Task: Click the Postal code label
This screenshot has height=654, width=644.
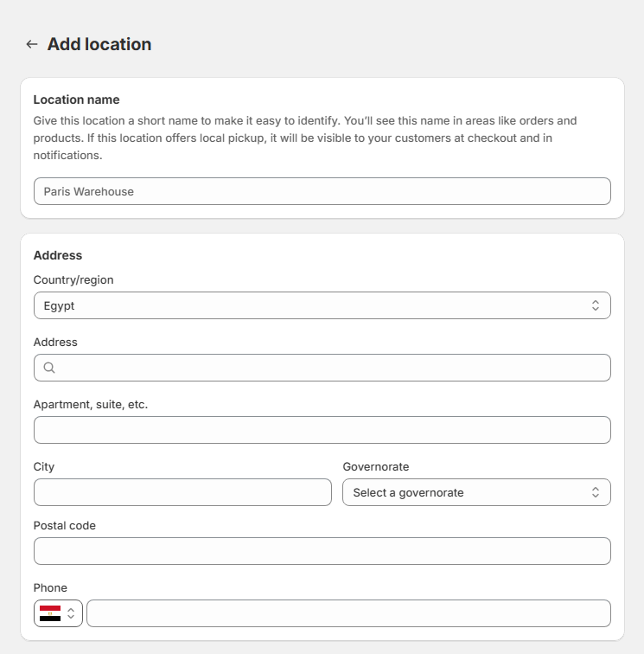Action: pyautogui.click(x=65, y=525)
